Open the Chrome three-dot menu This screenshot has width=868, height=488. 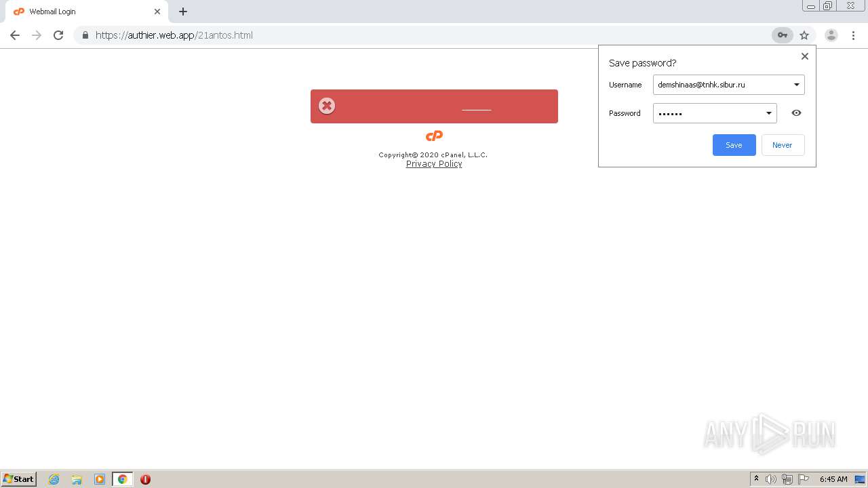tap(853, 35)
